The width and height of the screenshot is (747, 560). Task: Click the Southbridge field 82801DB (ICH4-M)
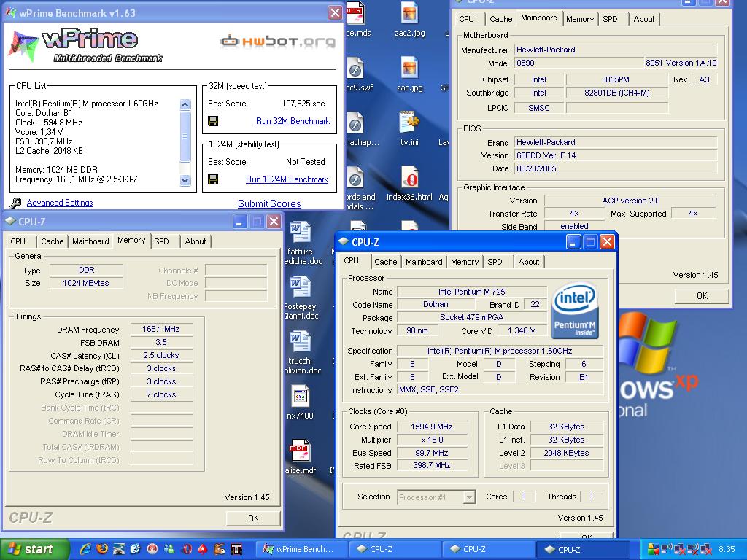coord(617,93)
